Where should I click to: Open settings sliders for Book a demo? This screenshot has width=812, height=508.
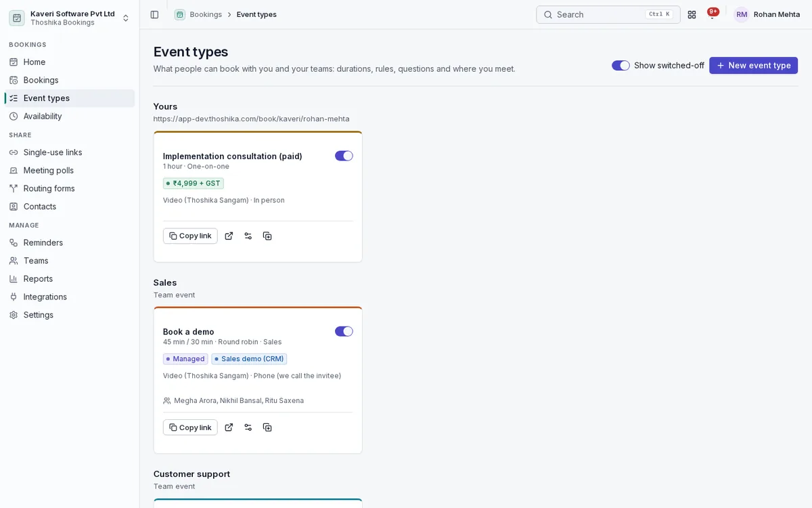[248, 427]
